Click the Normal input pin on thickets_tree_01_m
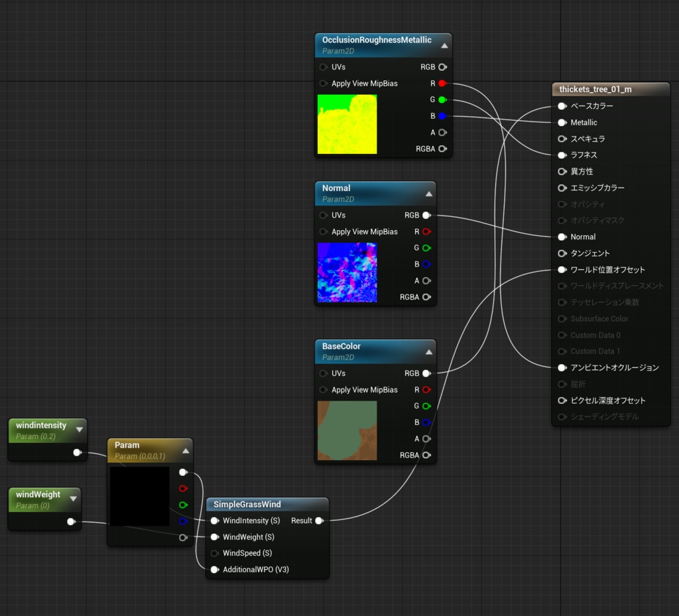Viewport: 679px width, 616px height. (x=562, y=237)
